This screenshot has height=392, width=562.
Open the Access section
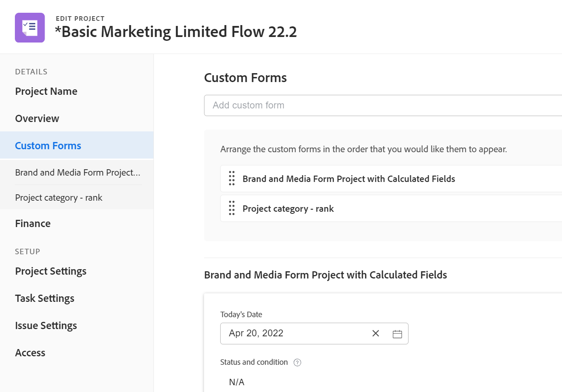[x=30, y=353]
